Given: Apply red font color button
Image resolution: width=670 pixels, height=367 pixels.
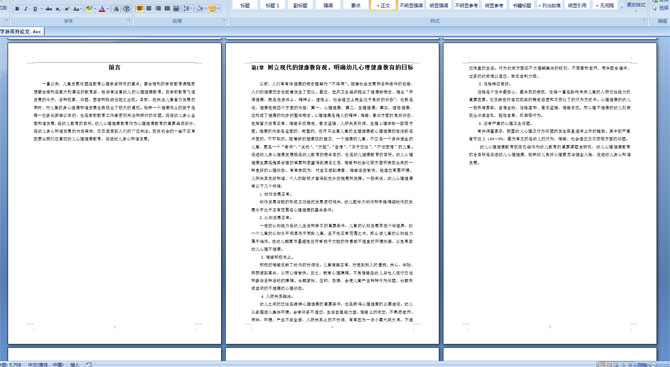Looking at the screenshot, I should tap(102, 9).
